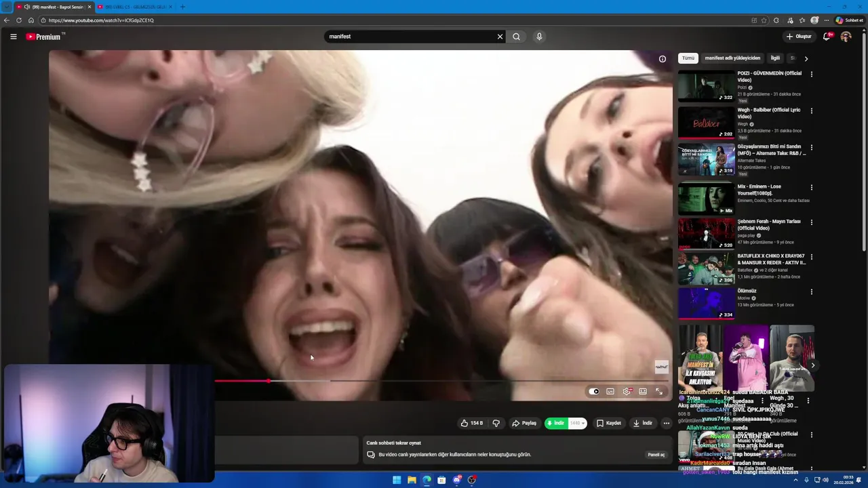Open Microsoft Store from taskbar
Image resolution: width=868 pixels, height=488 pixels.
tap(441, 480)
